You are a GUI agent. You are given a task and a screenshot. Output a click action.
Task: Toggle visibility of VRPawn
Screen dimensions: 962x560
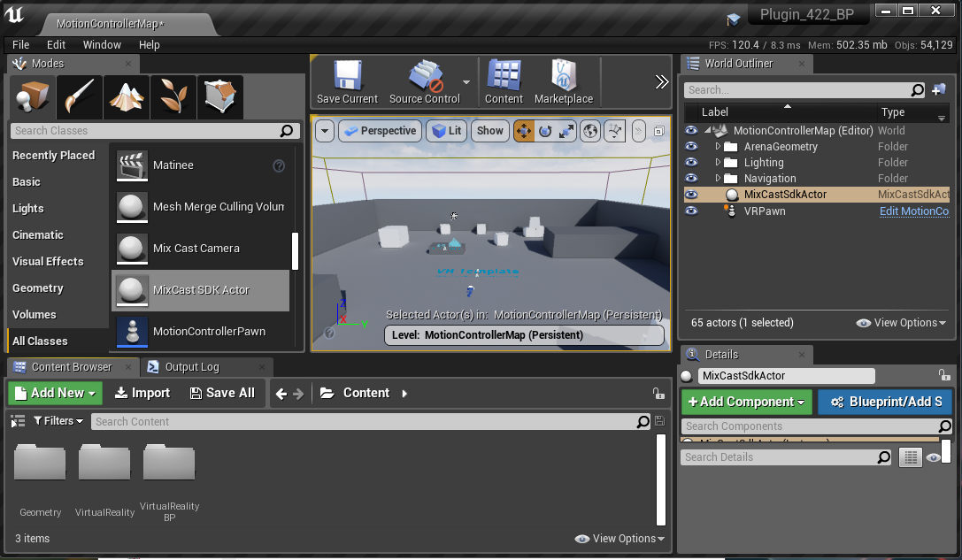[x=691, y=211]
